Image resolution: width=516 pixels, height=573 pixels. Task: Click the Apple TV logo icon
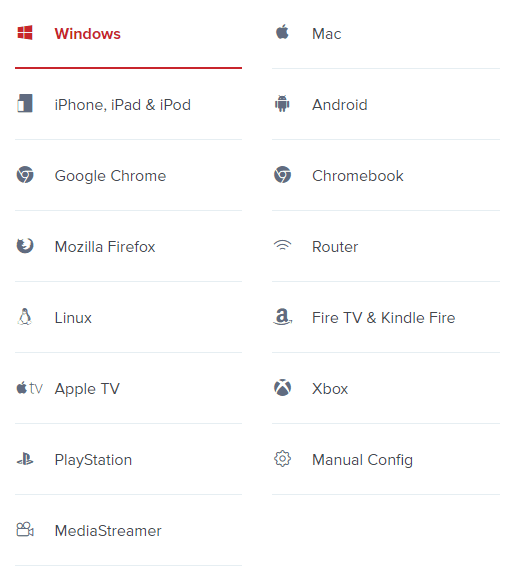pos(30,388)
